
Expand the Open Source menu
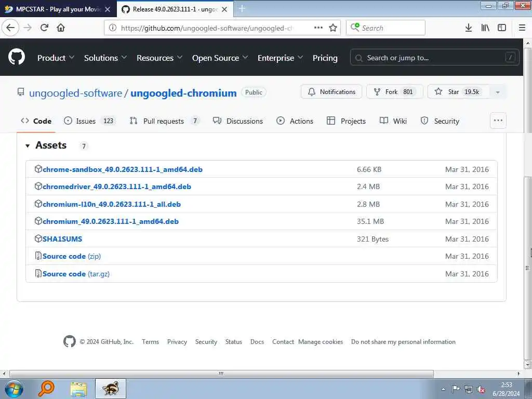click(x=220, y=58)
